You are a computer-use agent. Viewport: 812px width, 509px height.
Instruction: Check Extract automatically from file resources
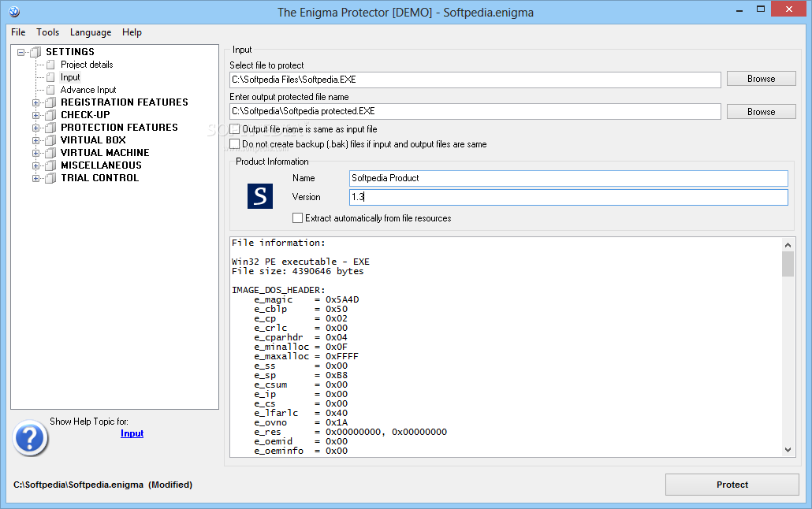click(297, 218)
